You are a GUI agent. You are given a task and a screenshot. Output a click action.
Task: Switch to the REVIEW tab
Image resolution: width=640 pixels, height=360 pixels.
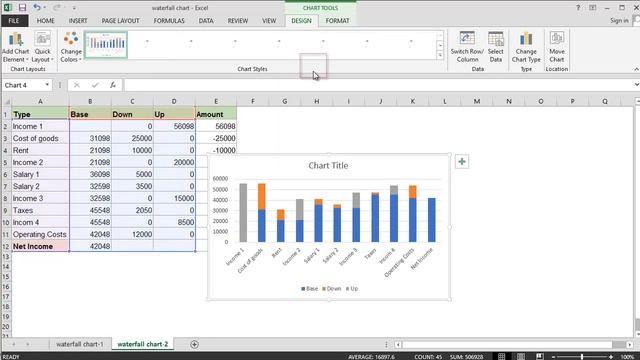pyautogui.click(x=238, y=21)
